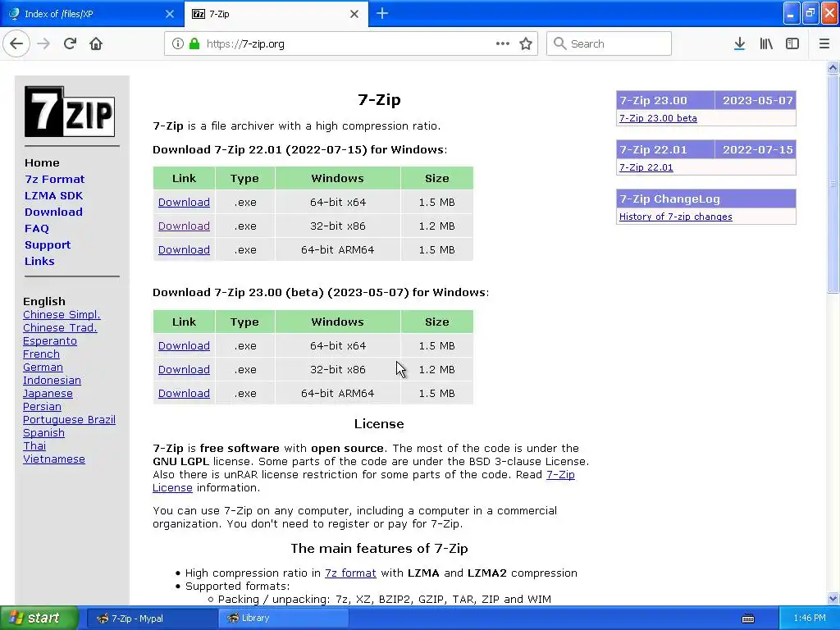This screenshot has width=840, height=630.
Task: Click the 7-Zip logo image
Action: point(70,112)
